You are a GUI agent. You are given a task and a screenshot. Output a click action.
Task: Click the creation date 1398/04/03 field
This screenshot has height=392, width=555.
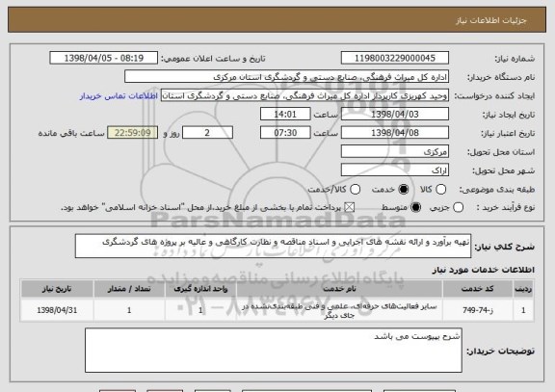pyautogui.click(x=395, y=115)
